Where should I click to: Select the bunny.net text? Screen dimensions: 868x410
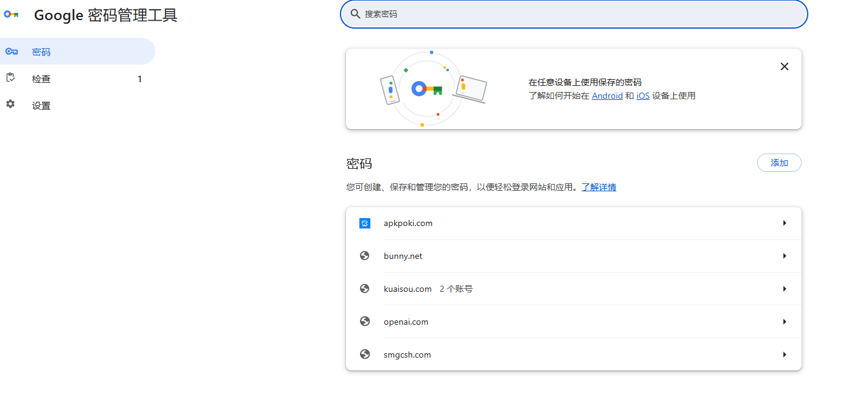point(403,256)
